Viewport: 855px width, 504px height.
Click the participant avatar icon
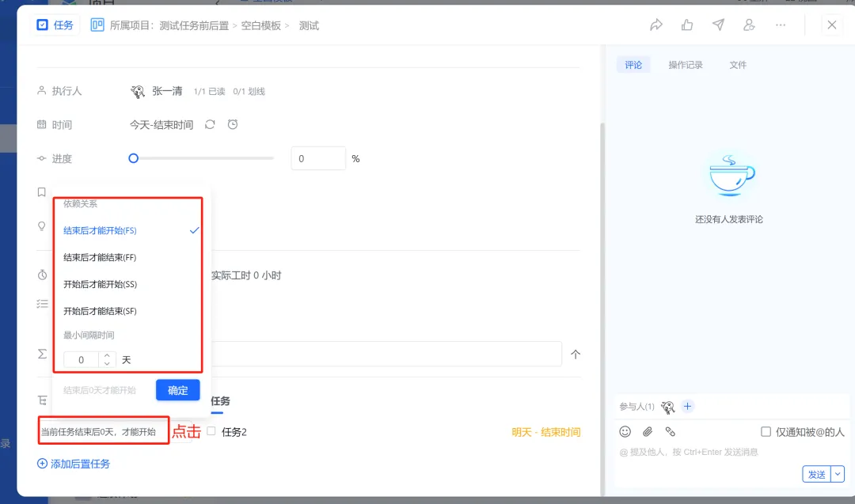click(668, 407)
